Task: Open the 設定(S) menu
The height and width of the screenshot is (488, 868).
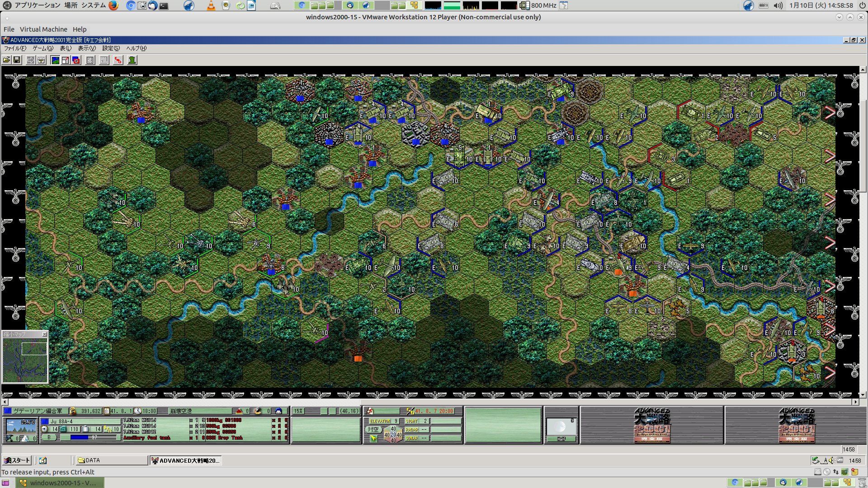Action: tap(111, 48)
